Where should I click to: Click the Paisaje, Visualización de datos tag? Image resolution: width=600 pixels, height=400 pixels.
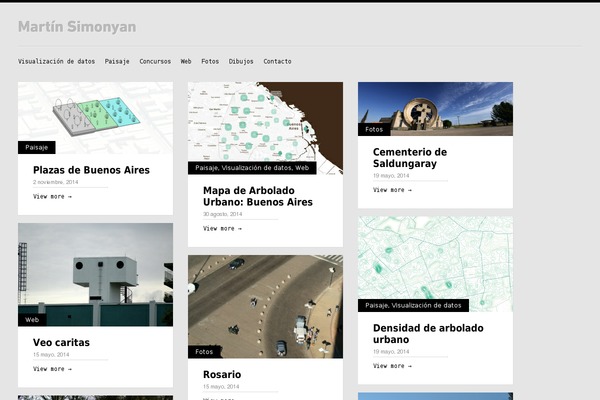tap(413, 305)
